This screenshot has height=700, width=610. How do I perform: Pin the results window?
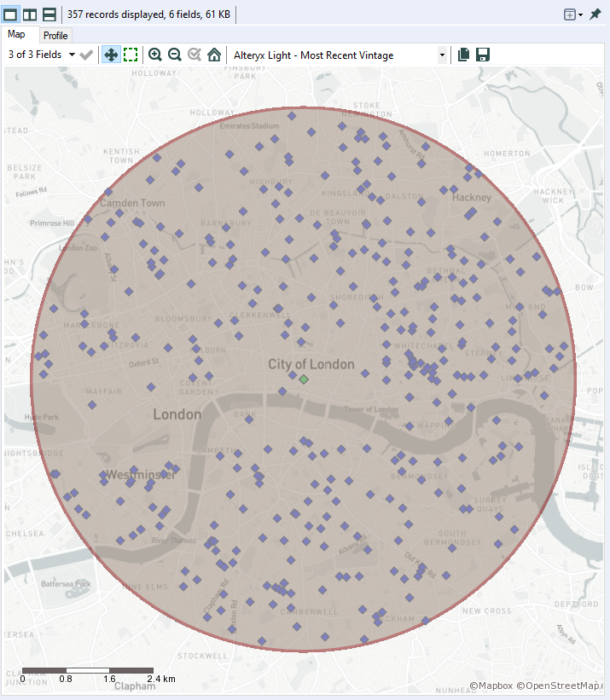(x=595, y=14)
